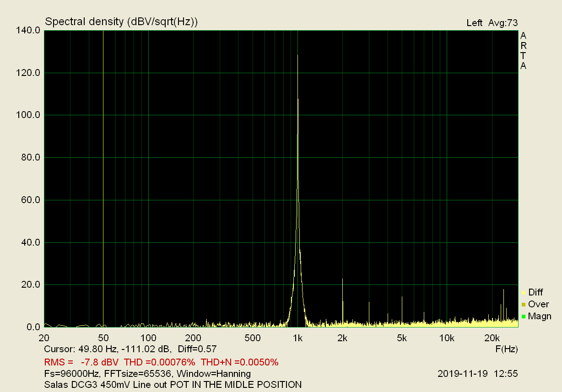Click the 1k x-axis label
Image resolution: width=562 pixels, height=392 pixels.
pos(297,338)
